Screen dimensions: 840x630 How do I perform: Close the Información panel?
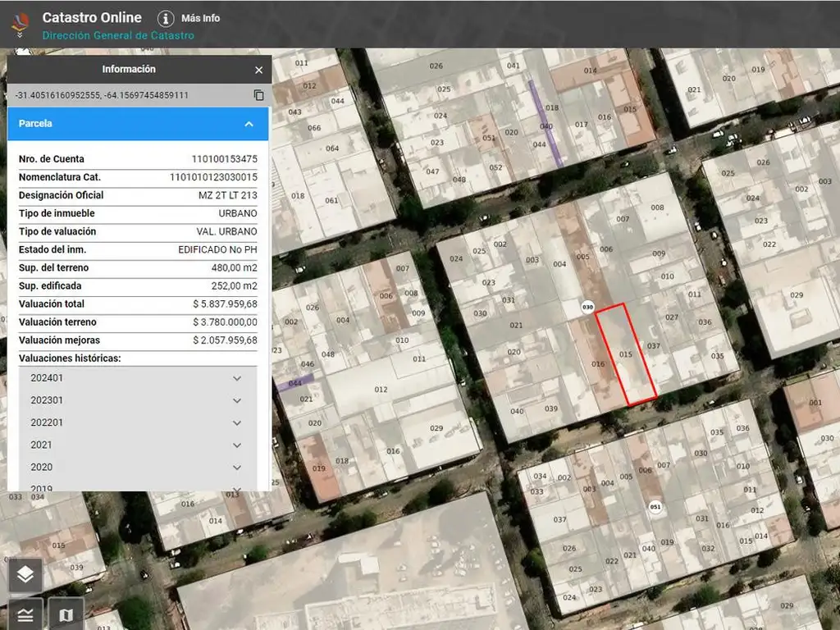pos(258,71)
